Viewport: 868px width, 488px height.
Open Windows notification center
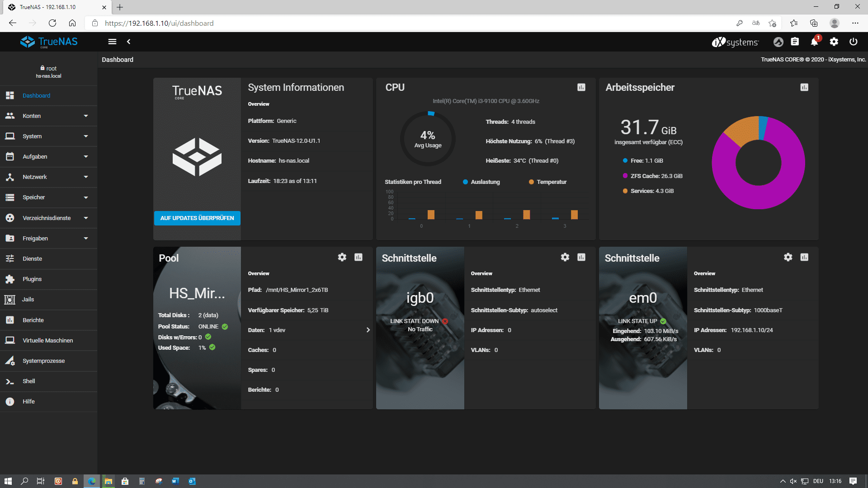click(853, 481)
